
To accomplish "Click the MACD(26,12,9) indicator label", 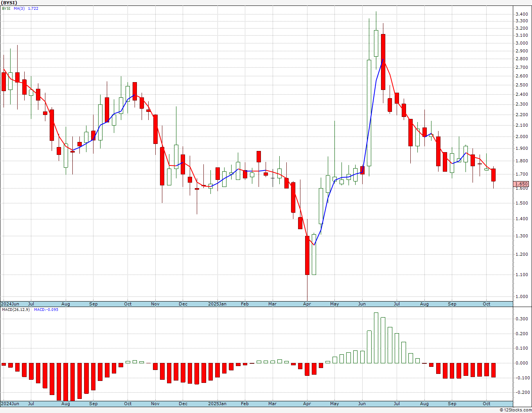I will click(x=16, y=310).
